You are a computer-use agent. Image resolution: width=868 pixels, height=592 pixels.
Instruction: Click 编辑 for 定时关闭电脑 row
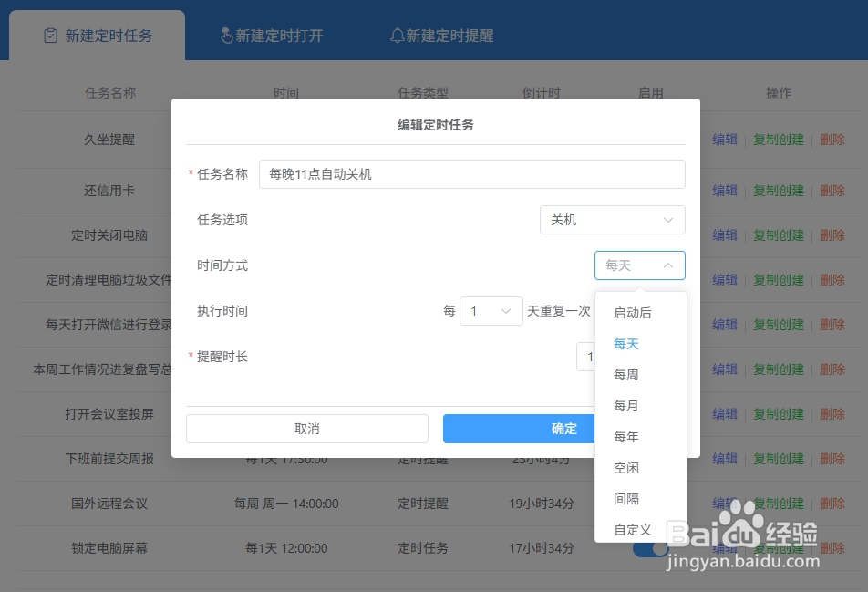[x=725, y=235]
